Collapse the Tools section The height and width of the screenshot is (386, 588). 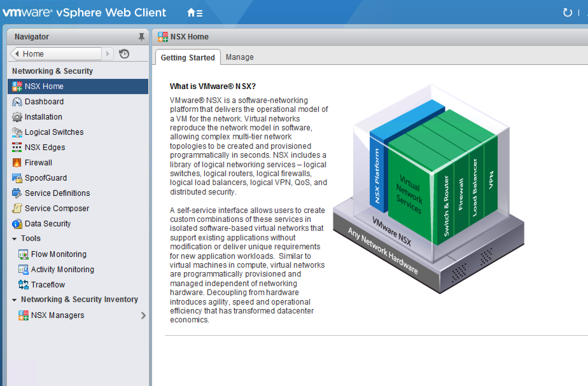coord(14,239)
